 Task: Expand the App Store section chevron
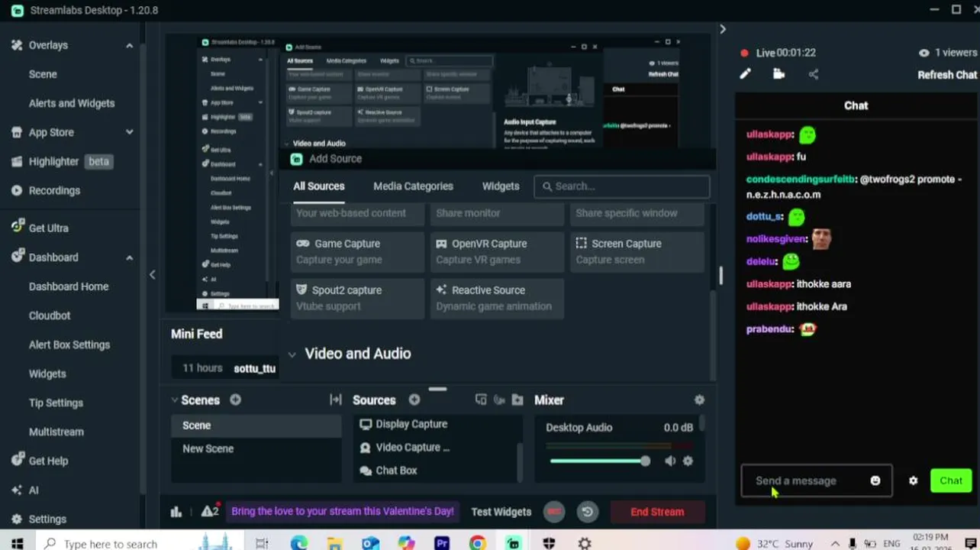point(129,132)
